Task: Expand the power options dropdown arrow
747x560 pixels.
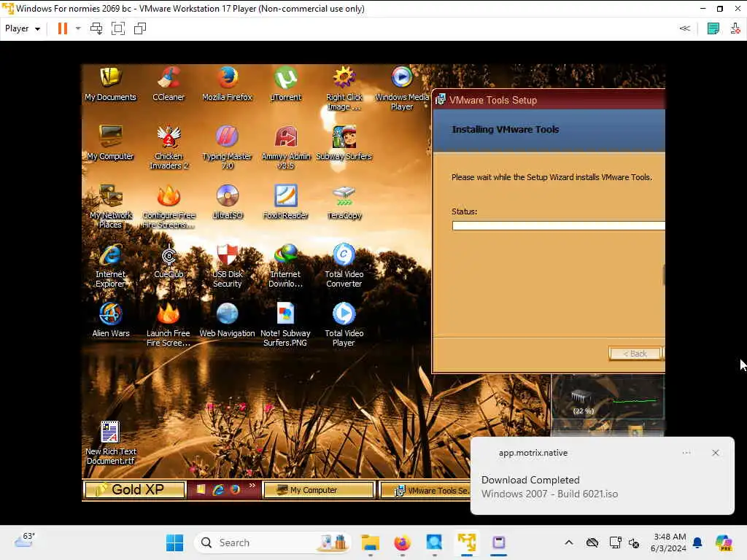Action: pyautogui.click(x=78, y=28)
